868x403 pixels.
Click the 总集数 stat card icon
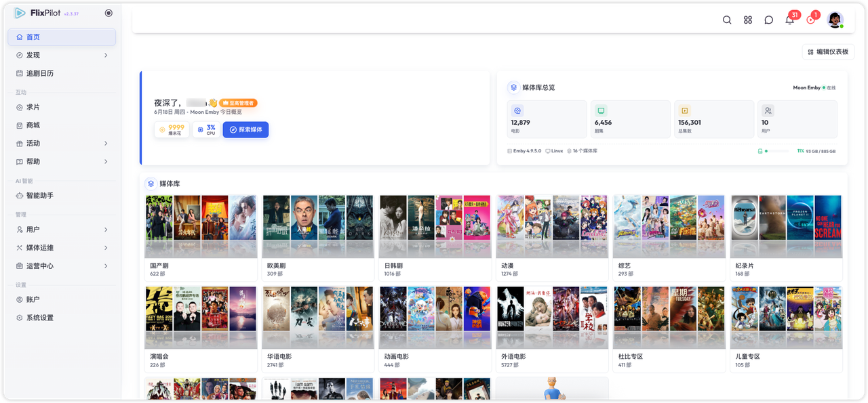click(684, 110)
